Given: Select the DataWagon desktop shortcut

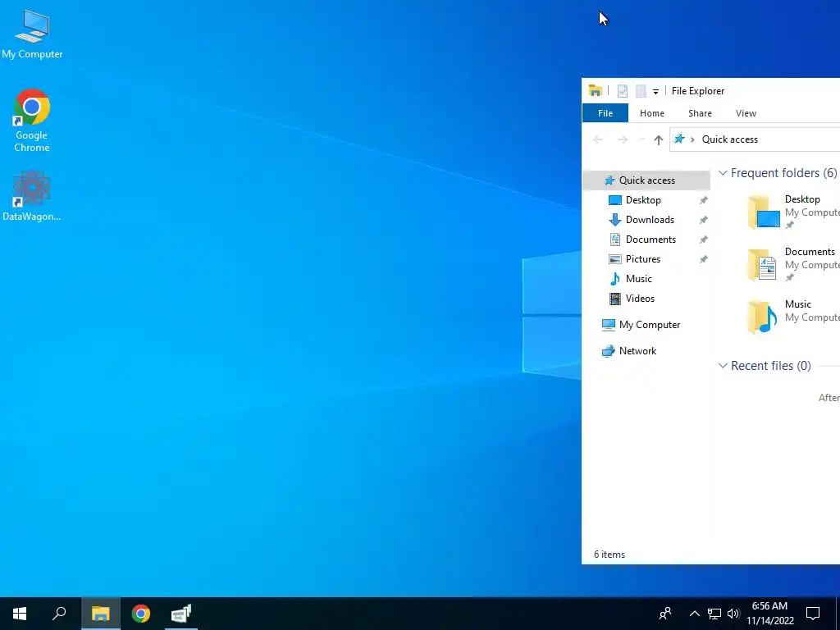Looking at the screenshot, I should click(x=32, y=195).
